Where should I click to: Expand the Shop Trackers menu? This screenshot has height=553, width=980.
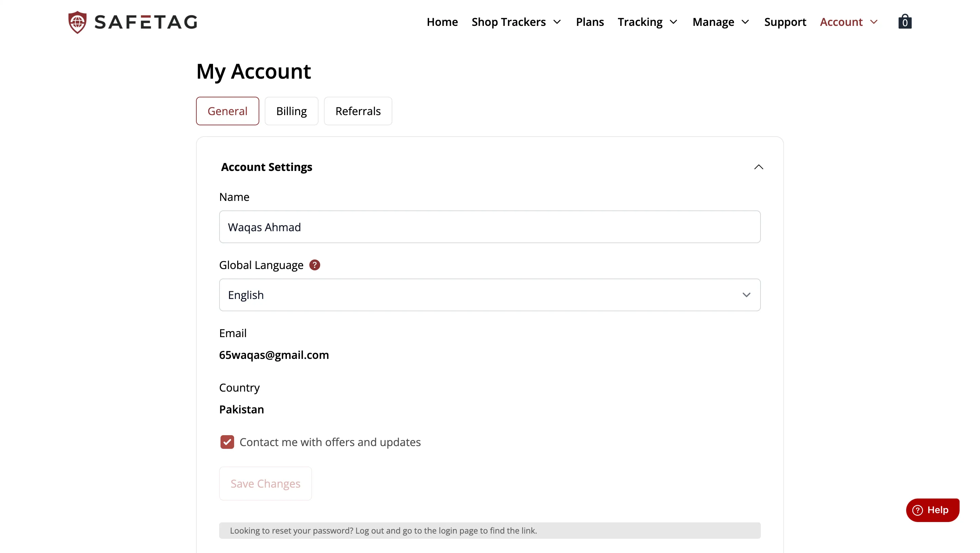coord(516,22)
